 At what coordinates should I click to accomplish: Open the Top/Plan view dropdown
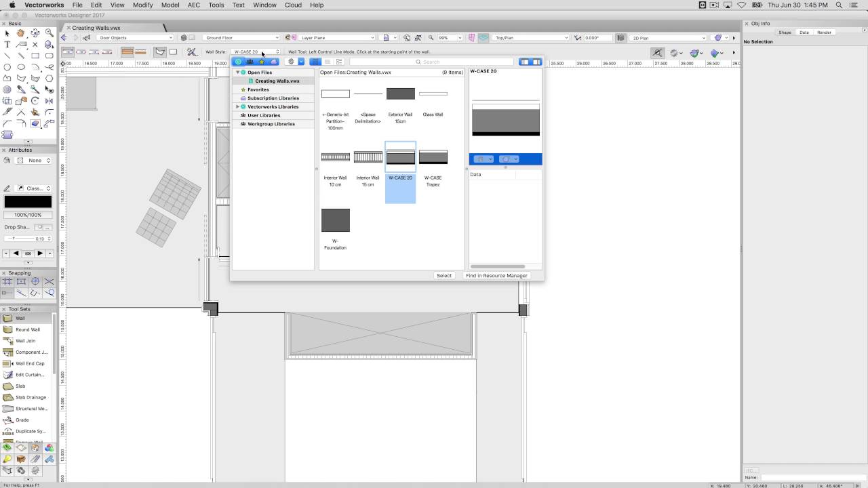pyautogui.click(x=530, y=38)
